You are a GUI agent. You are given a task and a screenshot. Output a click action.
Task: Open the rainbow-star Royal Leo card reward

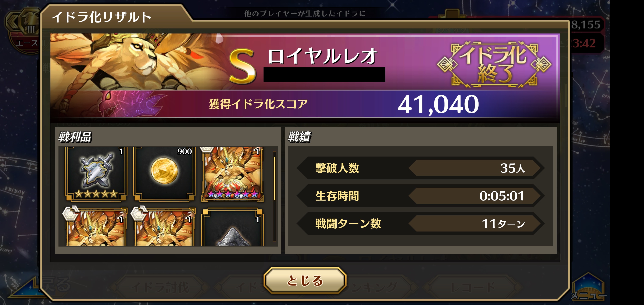click(x=233, y=174)
